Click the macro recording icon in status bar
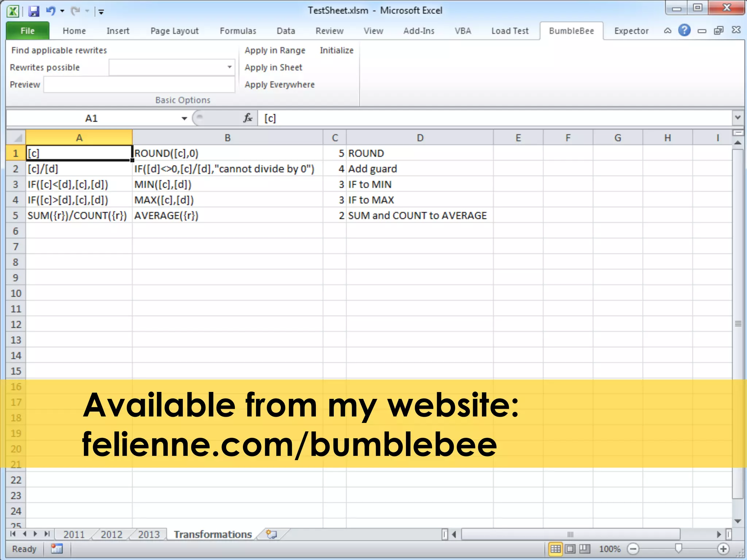The width and height of the screenshot is (747, 560). (x=57, y=549)
